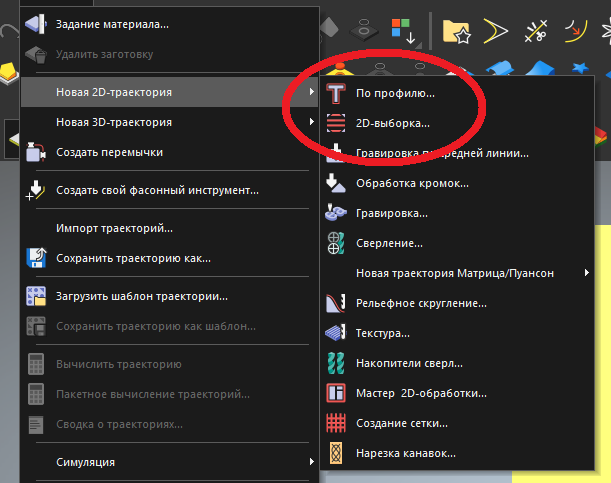Select Загрузить шаблон траектории entry
This screenshot has height=483, width=611.
coord(170,296)
